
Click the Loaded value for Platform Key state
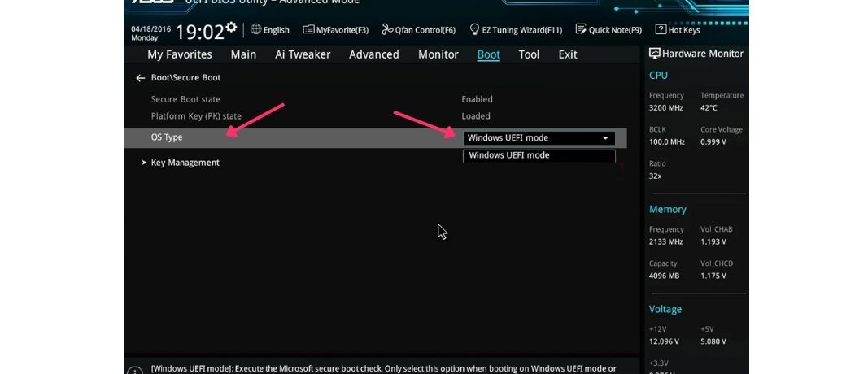(x=476, y=116)
